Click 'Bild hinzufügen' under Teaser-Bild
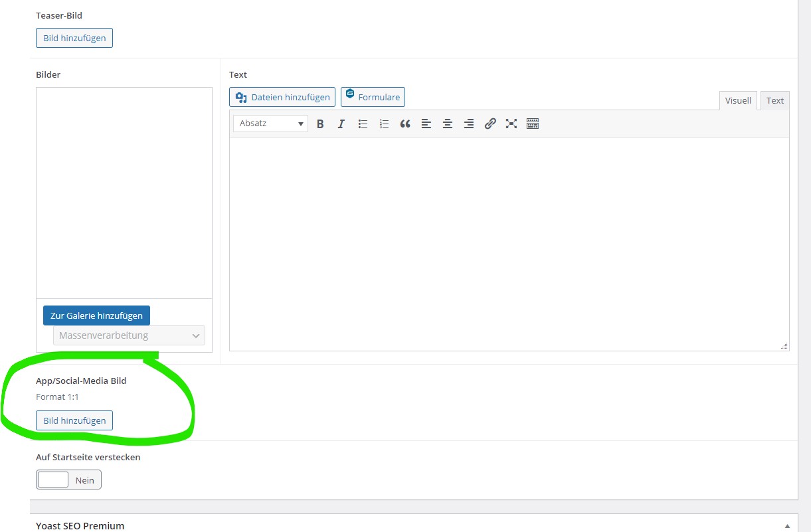Image resolution: width=811 pixels, height=532 pixels. (x=74, y=38)
